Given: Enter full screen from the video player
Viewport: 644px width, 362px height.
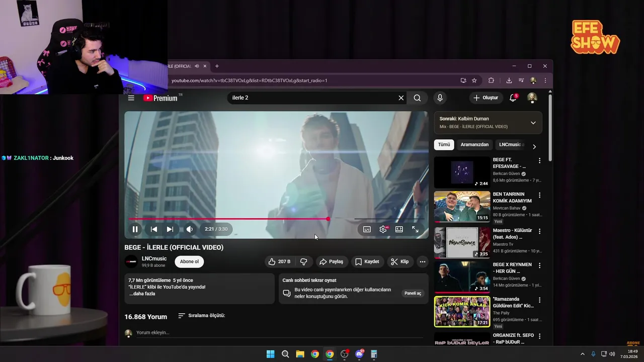Looking at the screenshot, I should click(415, 229).
